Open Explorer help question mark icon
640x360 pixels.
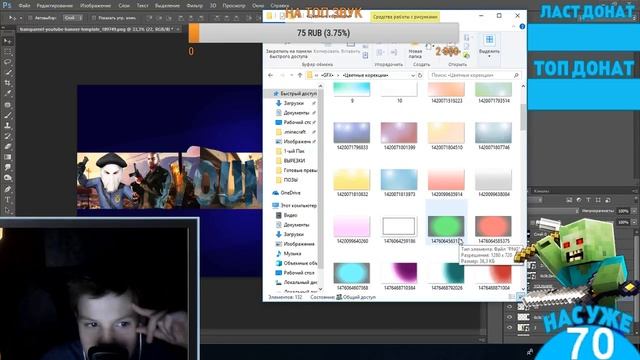click(522, 27)
